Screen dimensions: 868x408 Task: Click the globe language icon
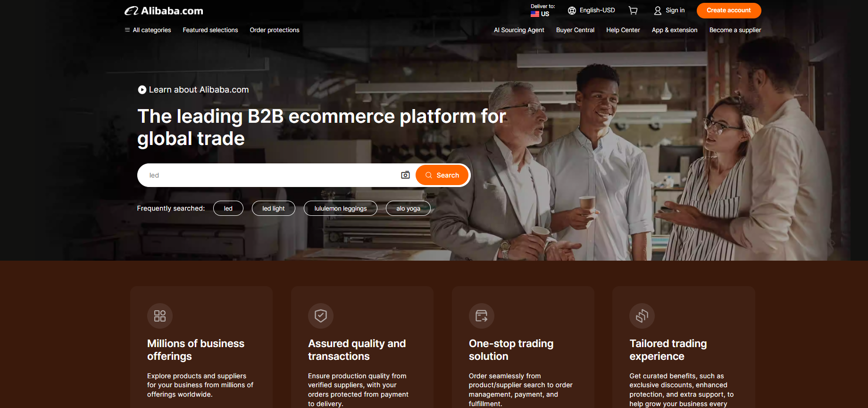(572, 10)
